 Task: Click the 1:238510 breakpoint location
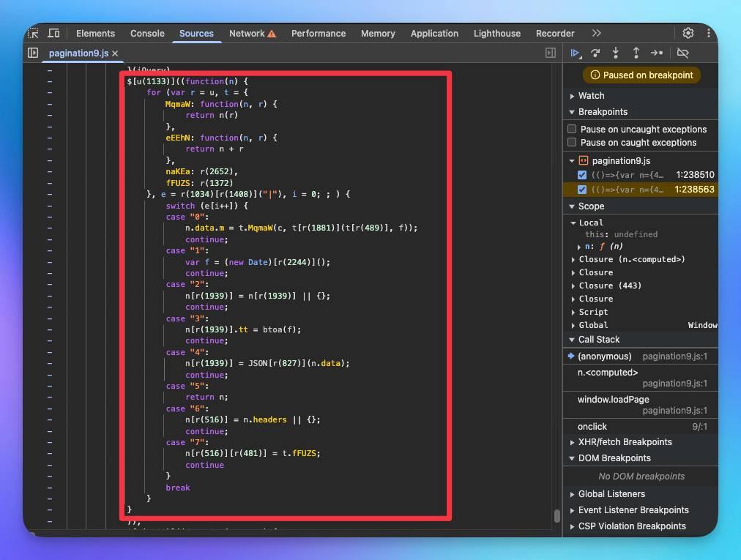coord(695,175)
